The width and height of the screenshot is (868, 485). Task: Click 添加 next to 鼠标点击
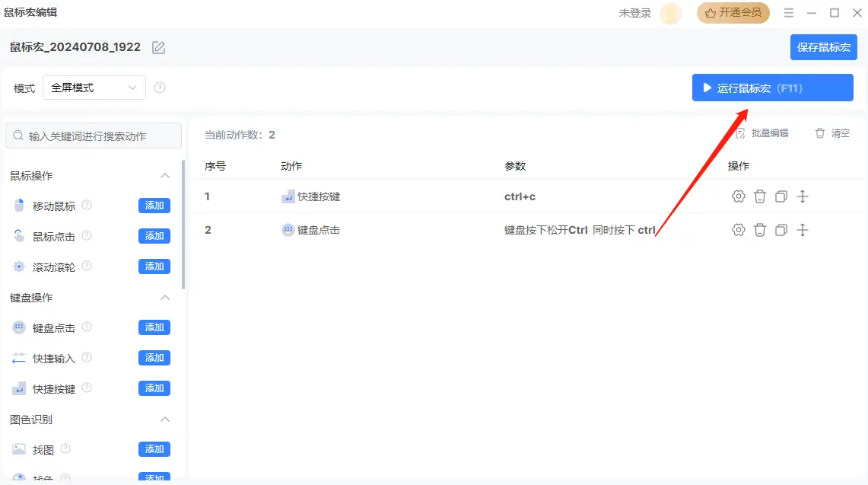pyautogui.click(x=154, y=235)
